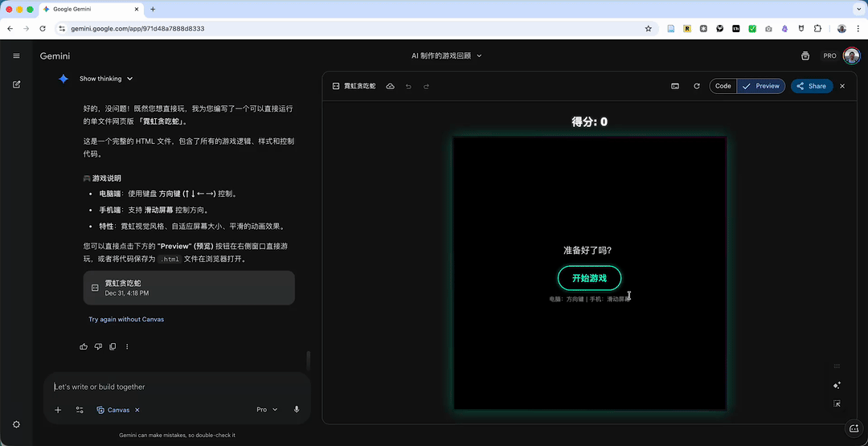This screenshot has height=446, width=868.
Task: Click the floating assistant icon at bottom right
Action: (x=853, y=429)
